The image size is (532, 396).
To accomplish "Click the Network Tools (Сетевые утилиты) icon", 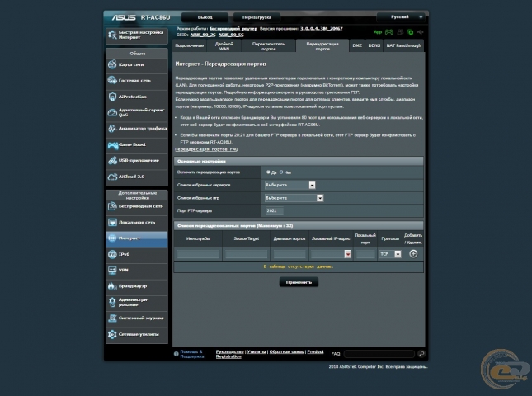I will coord(112,334).
